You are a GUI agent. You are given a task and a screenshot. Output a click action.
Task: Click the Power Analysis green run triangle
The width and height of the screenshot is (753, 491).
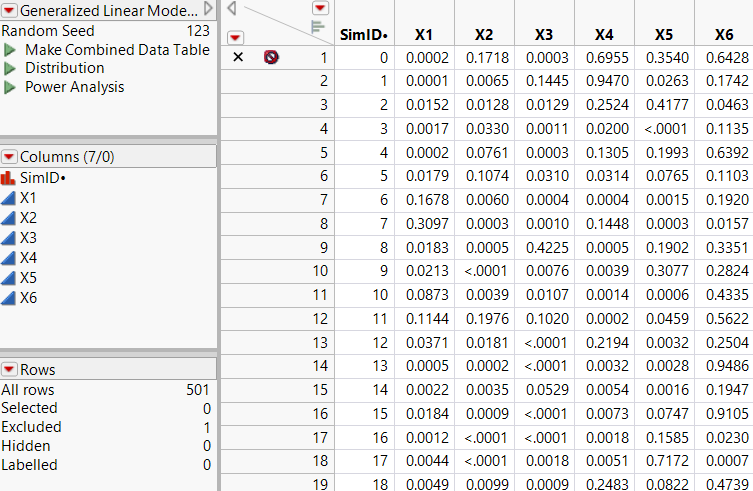[x=10, y=88]
